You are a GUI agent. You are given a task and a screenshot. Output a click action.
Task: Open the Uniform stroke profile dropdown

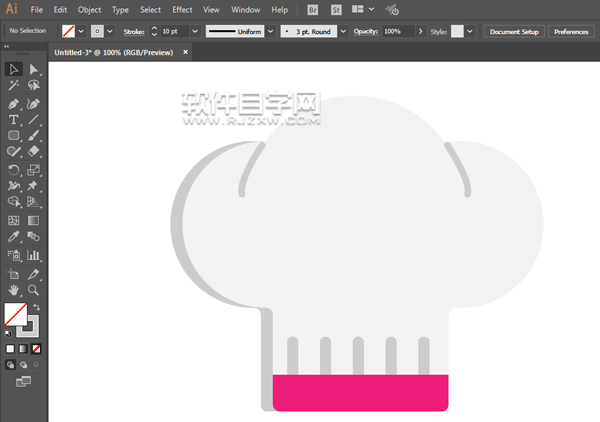pyautogui.click(x=270, y=32)
